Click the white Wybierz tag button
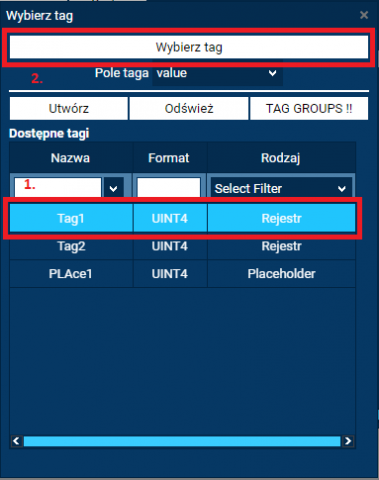 (189, 47)
